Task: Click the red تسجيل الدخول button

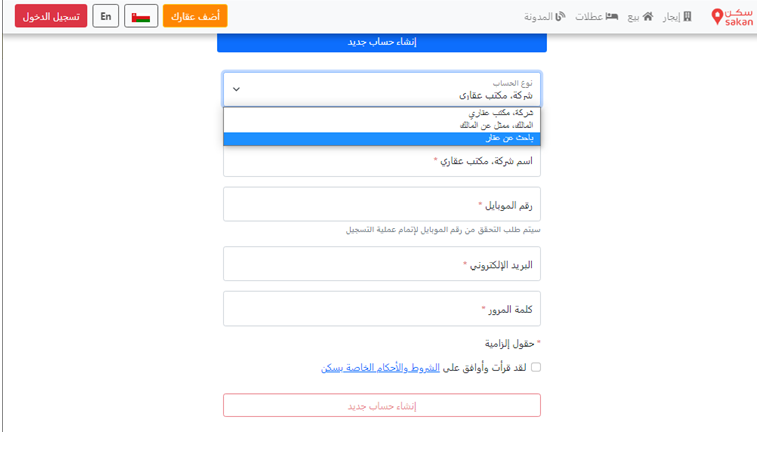Action: 51,16
